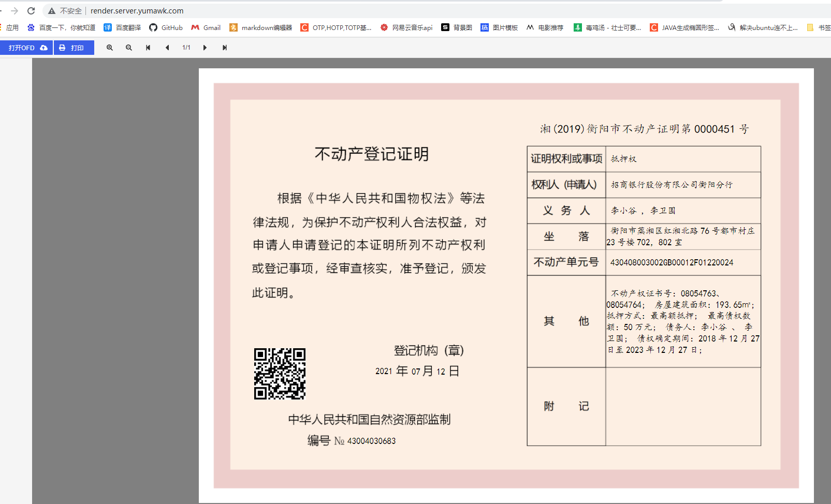Click the zoom in magnifier icon
831x504 pixels.
point(110,48)
